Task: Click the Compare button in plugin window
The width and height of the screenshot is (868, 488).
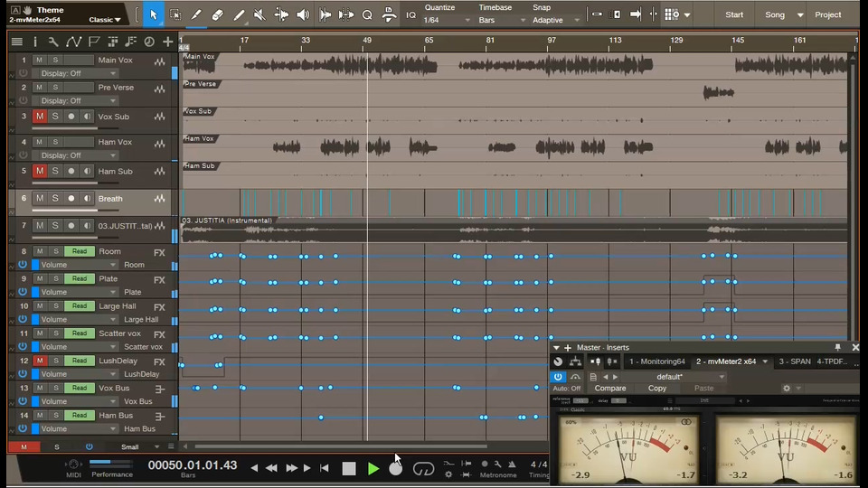Action: 610,389
